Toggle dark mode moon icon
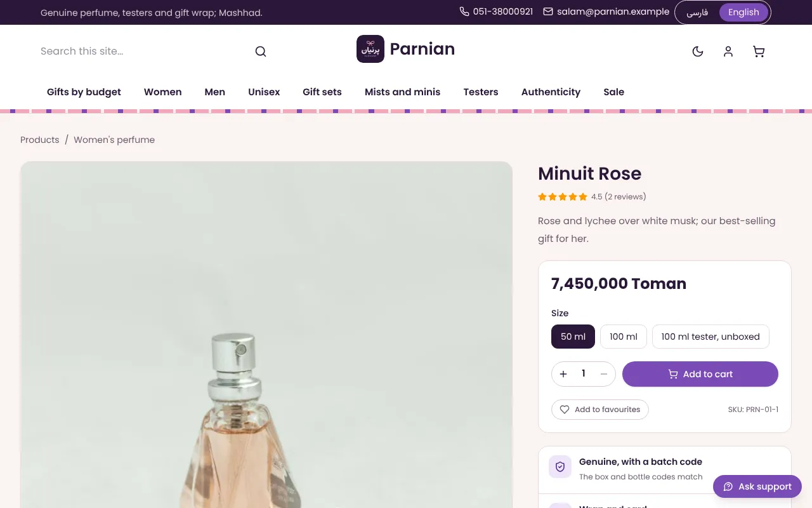This screenshot has width=812, height=508. (x=698, y=51)
